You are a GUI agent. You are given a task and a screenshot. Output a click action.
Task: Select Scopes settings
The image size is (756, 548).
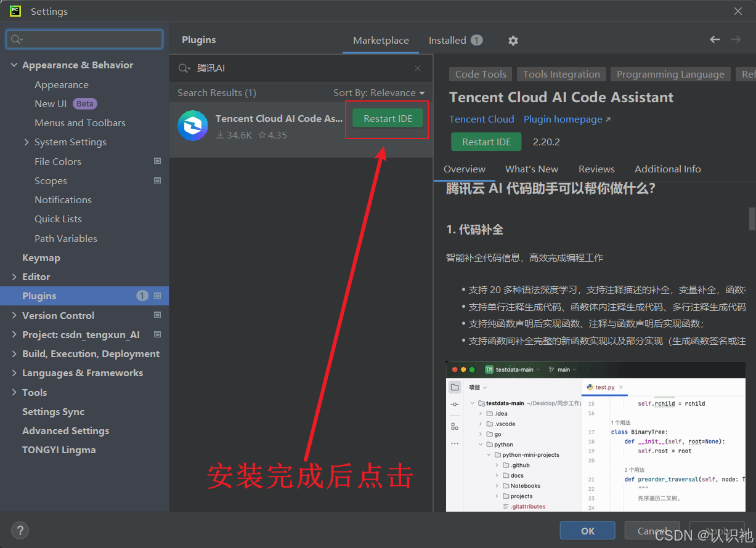pos(51,180)
